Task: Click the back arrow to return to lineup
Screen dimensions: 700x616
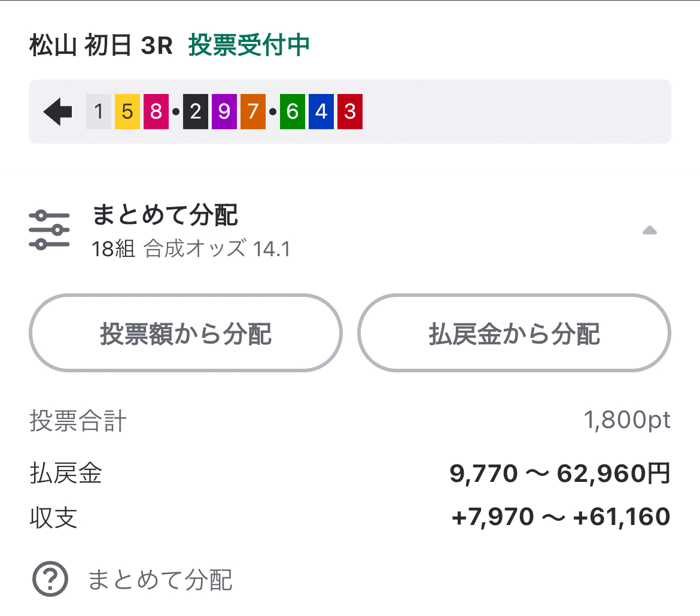Action: click(57, 111)
